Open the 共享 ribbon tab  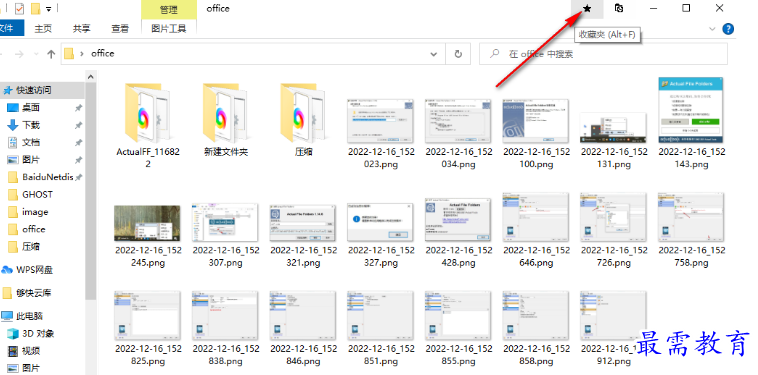pos(82,29)
